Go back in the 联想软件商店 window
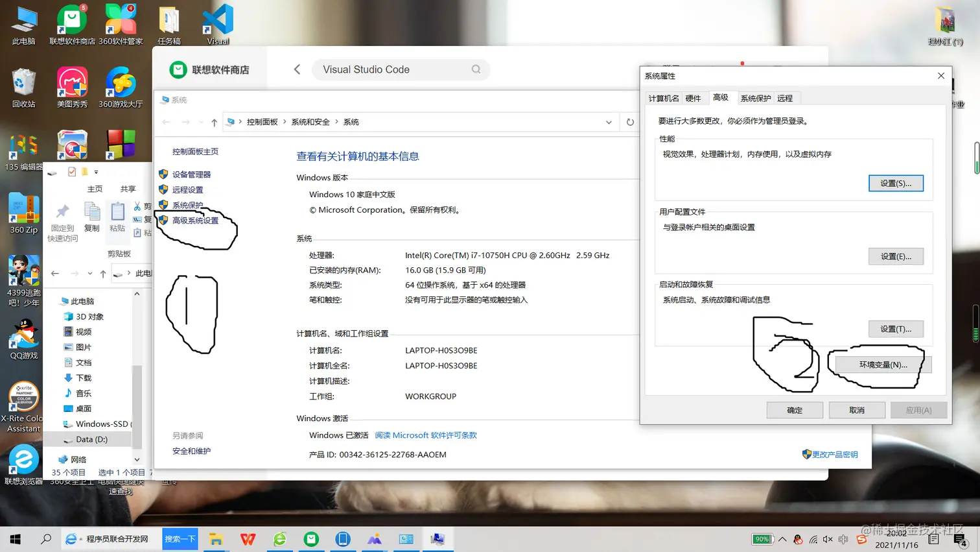Image resolution: width=980 pixels, height=552 pixels. [297, 69]
